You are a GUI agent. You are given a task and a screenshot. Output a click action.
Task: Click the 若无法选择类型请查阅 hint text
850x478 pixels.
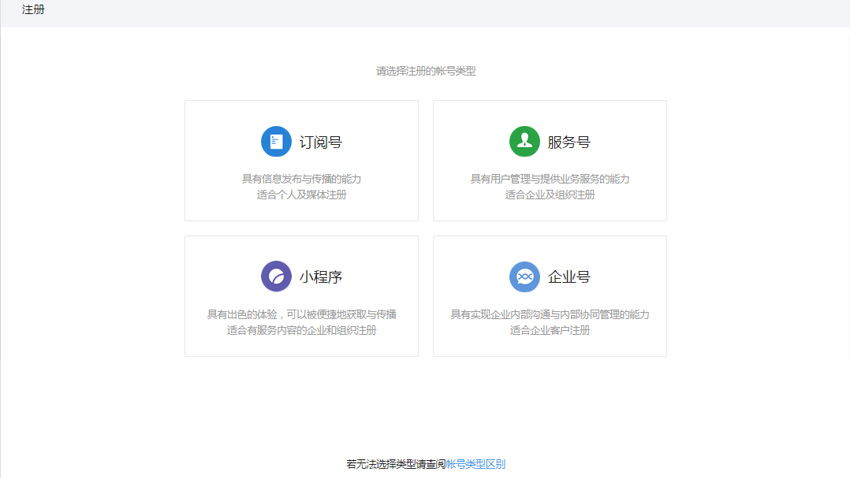point(395,464)
